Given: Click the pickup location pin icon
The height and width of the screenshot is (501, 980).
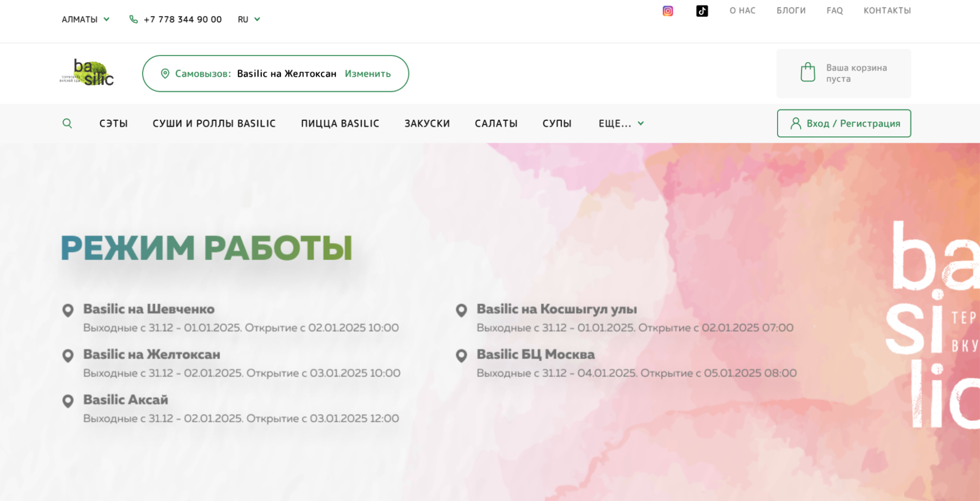Looking at the screenshot, I should [165, 74].
